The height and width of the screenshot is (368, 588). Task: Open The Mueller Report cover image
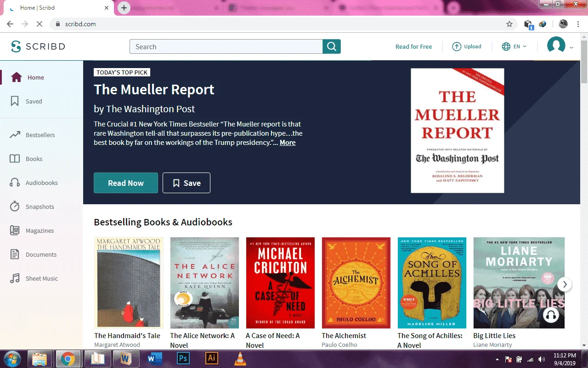[457, 131]
